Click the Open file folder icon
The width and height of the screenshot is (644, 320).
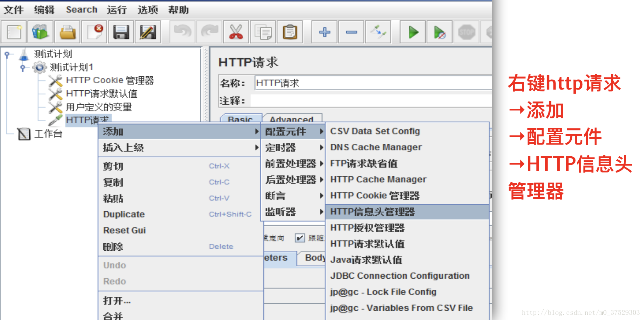tap(67, 32)
